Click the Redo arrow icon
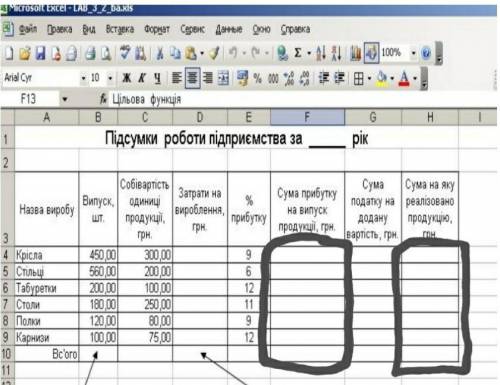 (256, 53)
